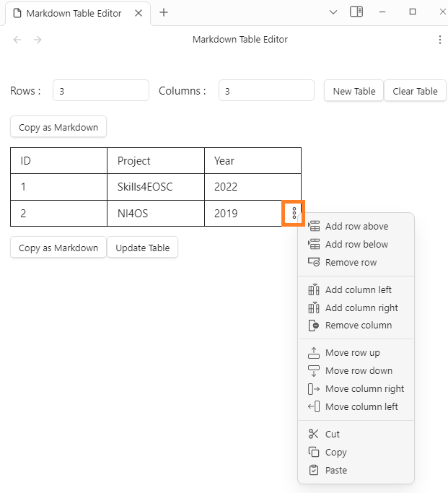
Task: Toggle the sidebar layout icon
Action: click(356, 12)
